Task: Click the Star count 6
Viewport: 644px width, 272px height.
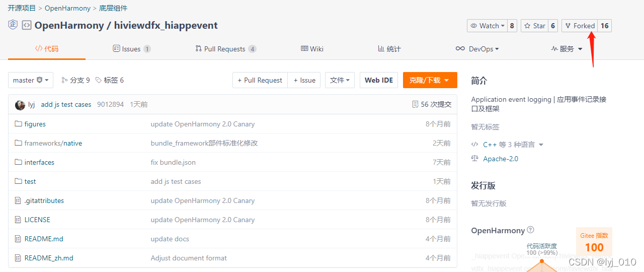Action: pos(552,26)
